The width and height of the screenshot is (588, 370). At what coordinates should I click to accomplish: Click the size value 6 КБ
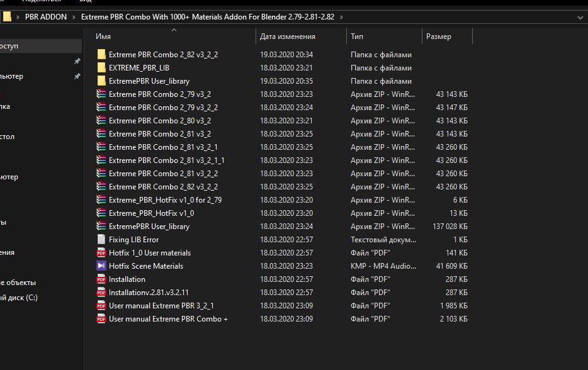click(460, 200)
